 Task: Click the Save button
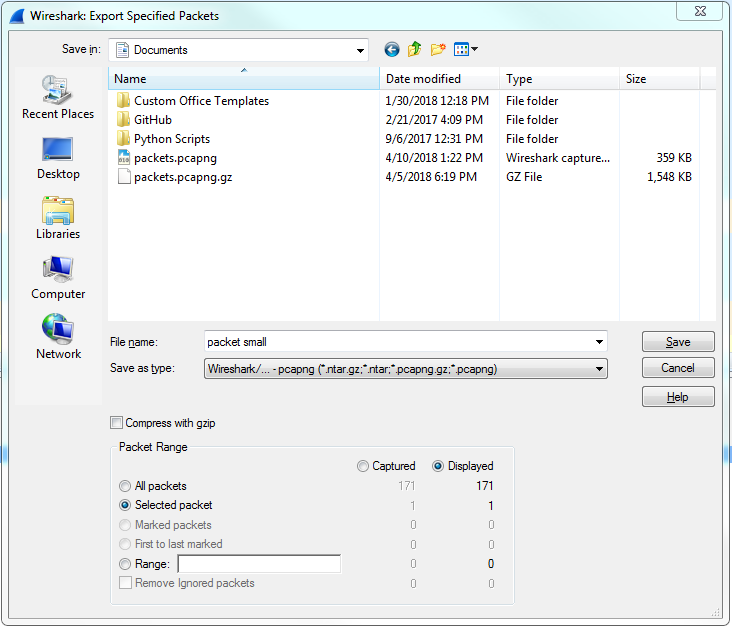(678, 342)
